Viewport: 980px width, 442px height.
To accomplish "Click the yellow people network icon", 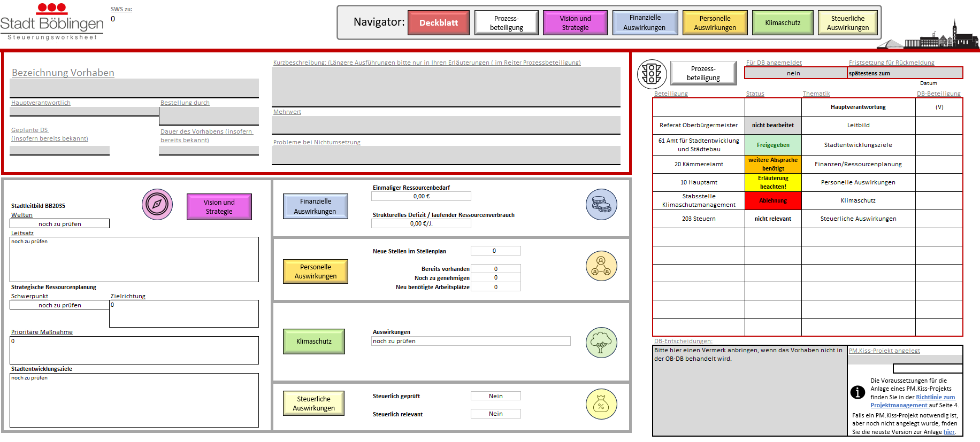I will click(x=601, y=266).
